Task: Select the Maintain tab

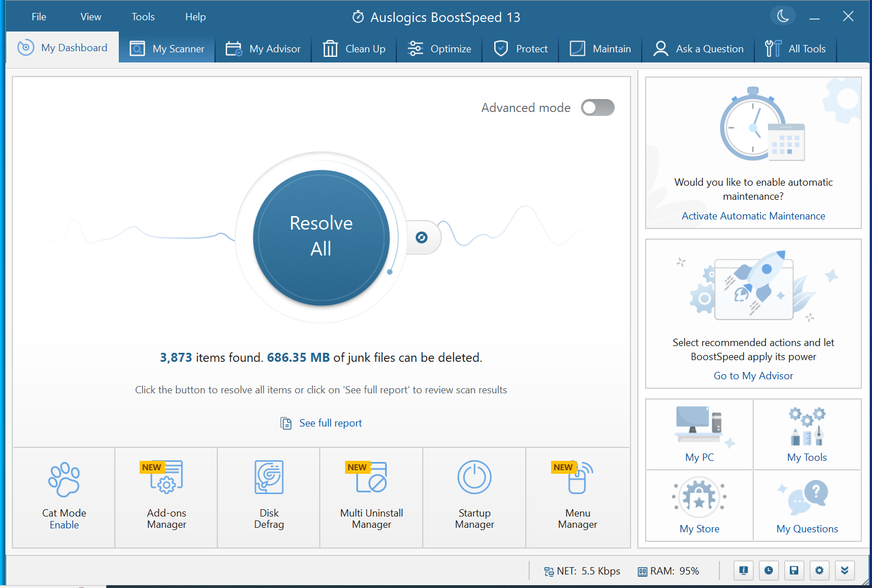Action: pos(601,49)
